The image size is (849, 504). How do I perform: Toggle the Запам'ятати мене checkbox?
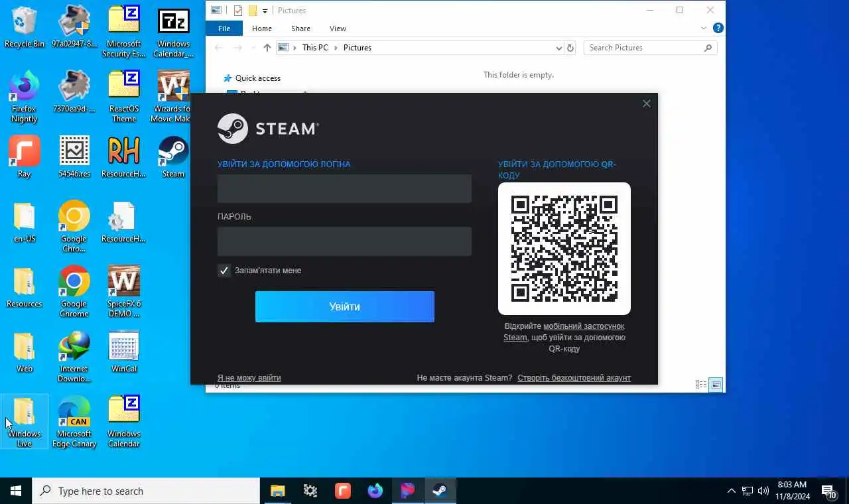coord(224,271)
